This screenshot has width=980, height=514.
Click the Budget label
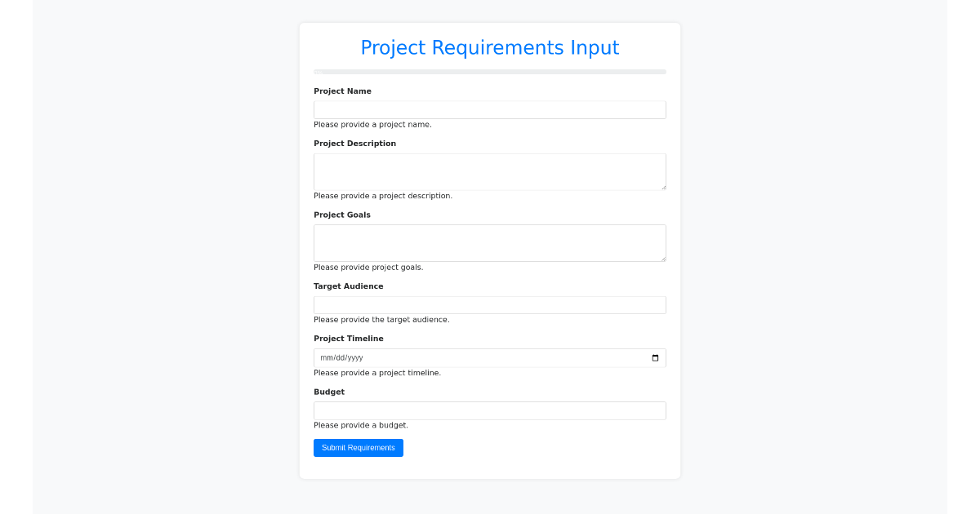(329, 392)
